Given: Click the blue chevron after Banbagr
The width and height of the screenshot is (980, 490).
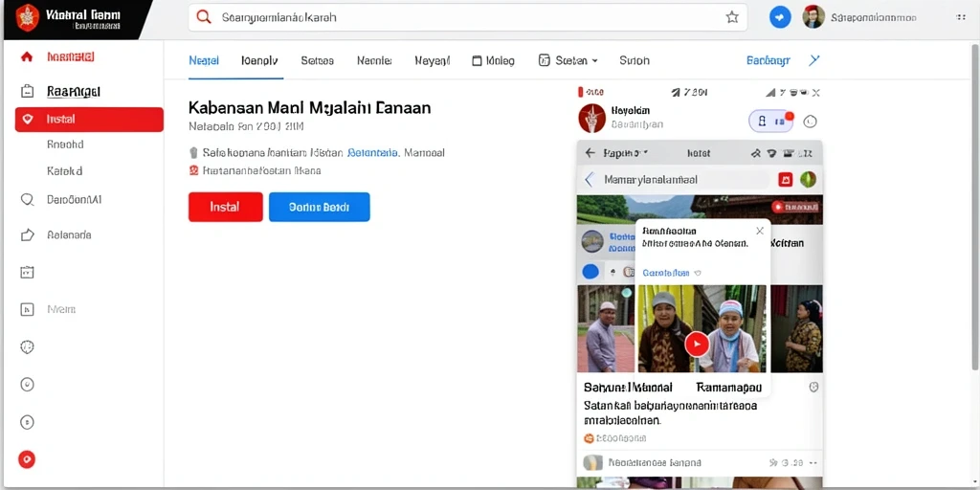Looking at the screenshot, I should (813, 60).
